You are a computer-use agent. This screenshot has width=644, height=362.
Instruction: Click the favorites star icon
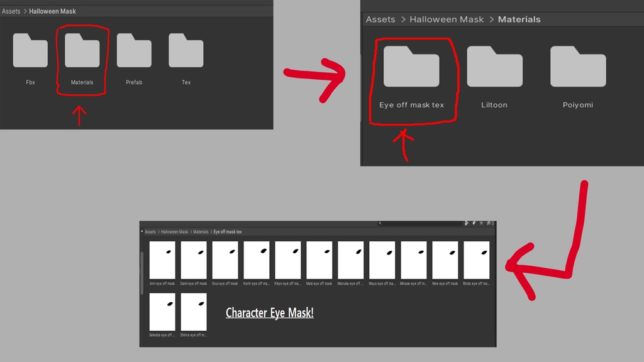pos(481,223)
